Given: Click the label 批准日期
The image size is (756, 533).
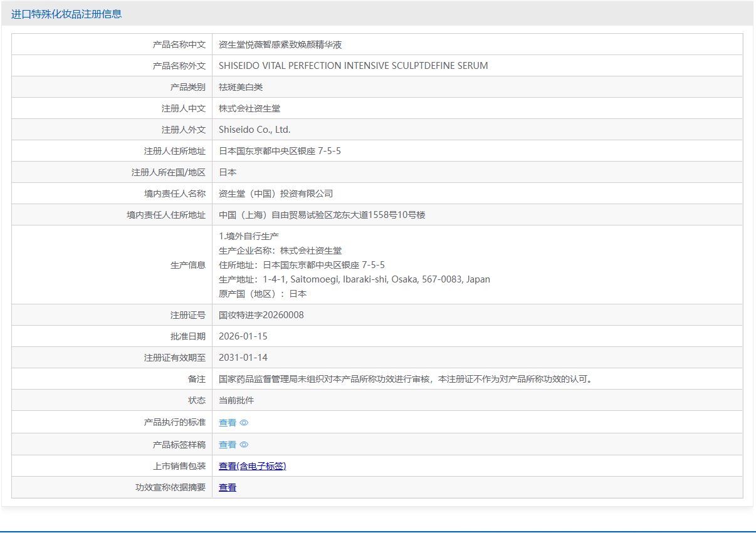Looking at the screenshot, I should pyautogui.click(x=188, y=336).
